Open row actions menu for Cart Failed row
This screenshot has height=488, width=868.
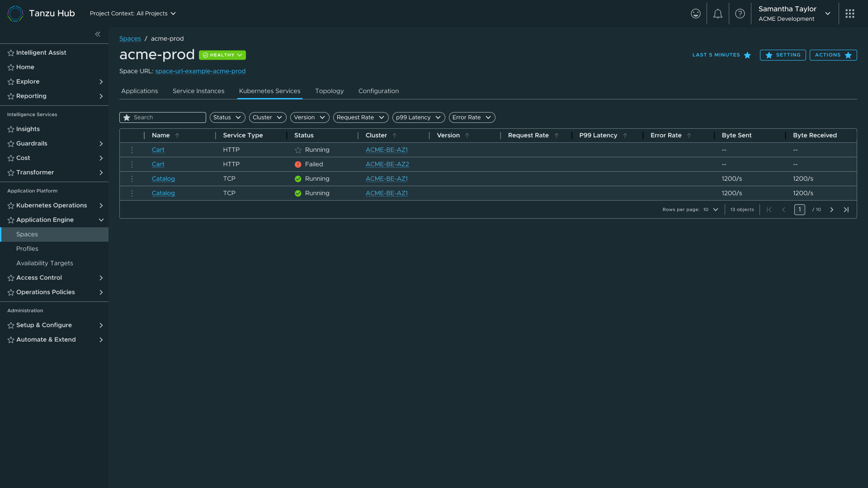(x=132, y=164)
